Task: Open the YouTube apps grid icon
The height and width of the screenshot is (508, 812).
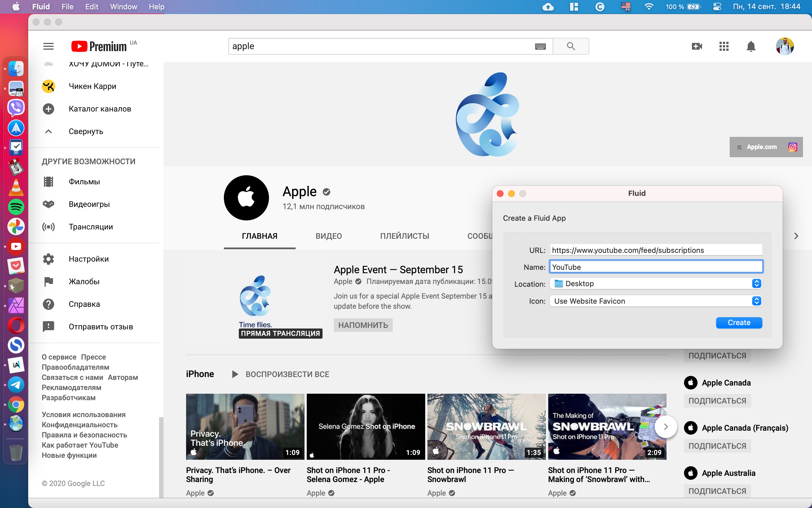Action: point(724,46)
